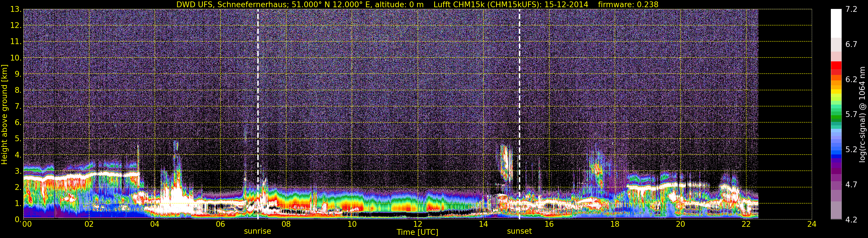The image size is (868, 238).
Task: Click the height axis tick "12."
Action: (16, 25)
